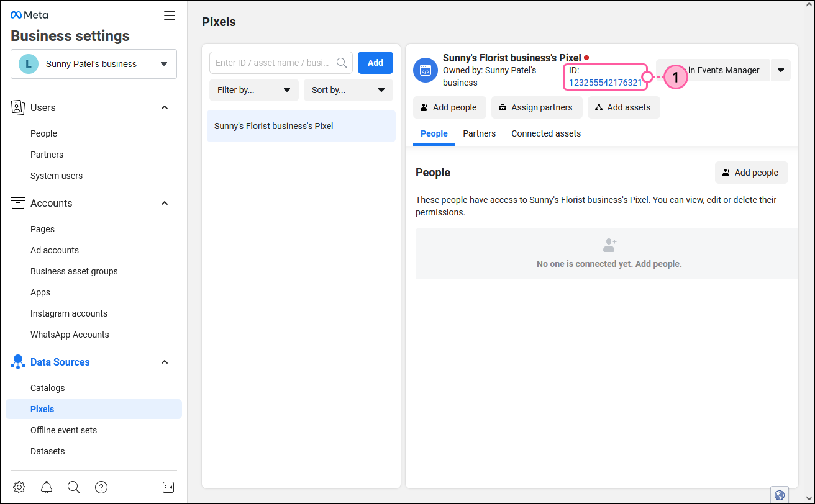Switch to the Connected assets tab
Image resolution: width=815 pixels, height=504 pixels.
pyautogui.click(x=546, y=133)
